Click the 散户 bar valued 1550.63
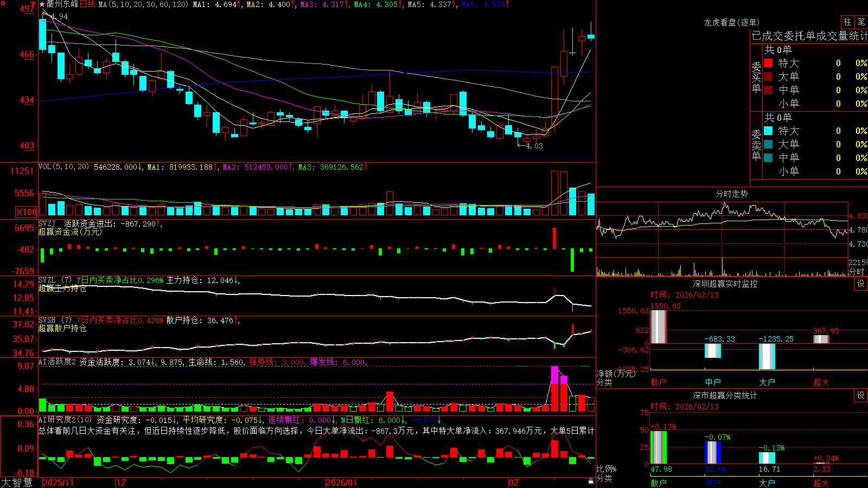Screen dimensions: 868x488 click(x=659, y=326)
